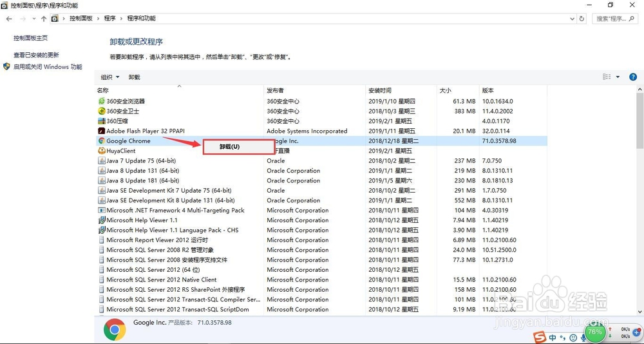Open the address bar history dropdown
Screen dimensions: 644x344
click(x=573, y=19)
